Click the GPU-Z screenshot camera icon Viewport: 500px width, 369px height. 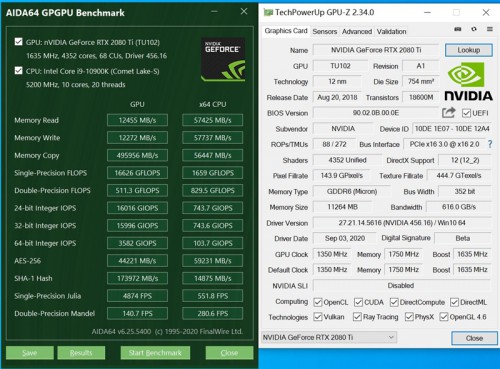458,29
